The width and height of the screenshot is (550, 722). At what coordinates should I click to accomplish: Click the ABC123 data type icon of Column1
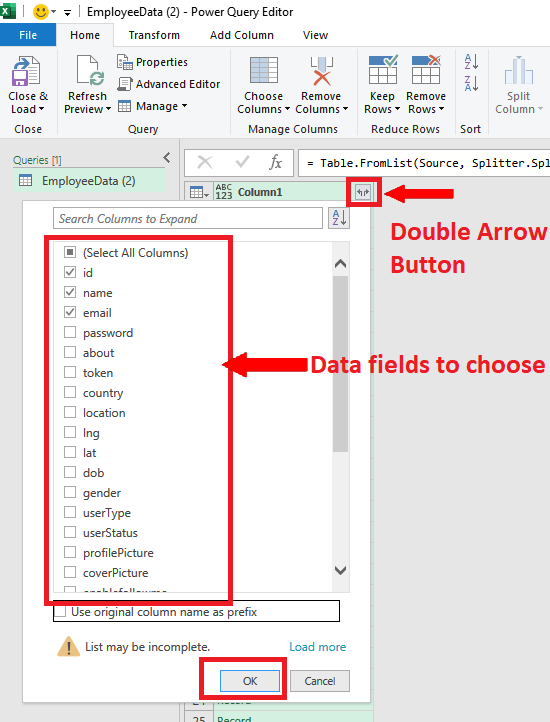point(224,192)
